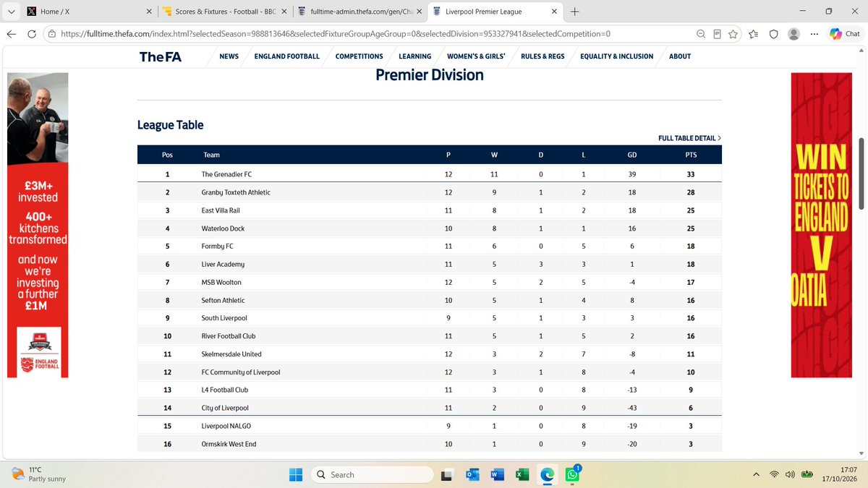This screenshot has height=488, width=868.
Task: Open the immersive reader icon in address bar
Action: [x=717, y=34]
